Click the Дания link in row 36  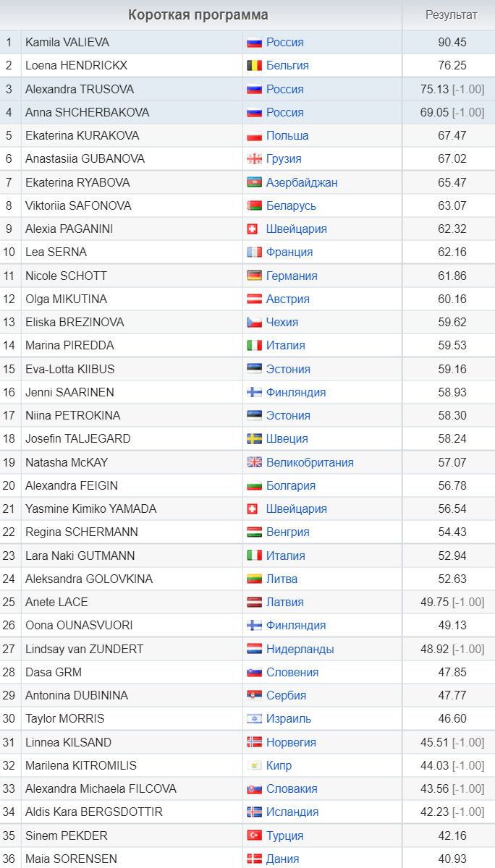pyautogui.click(x=282, y=859)
